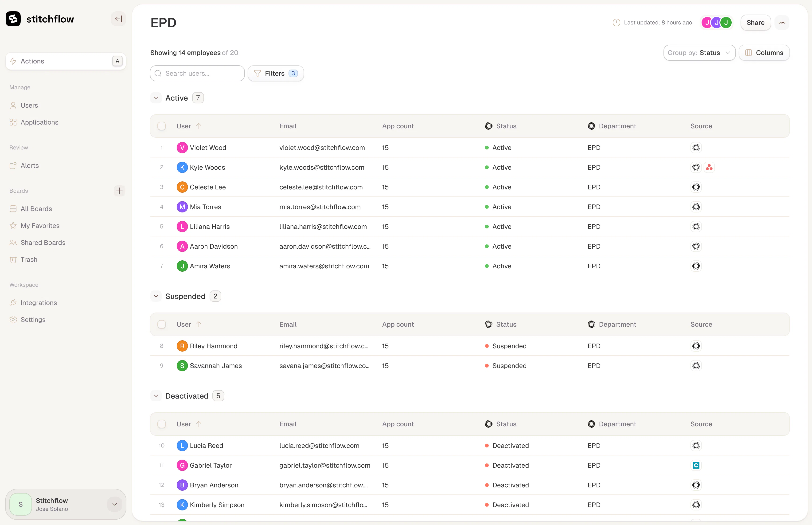
Task: Open Alerts under Review
Action: 30,165
